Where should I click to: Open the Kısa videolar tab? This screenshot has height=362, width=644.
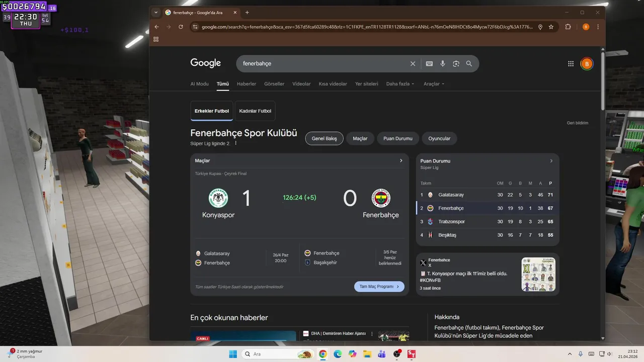(x=333, y=84)
